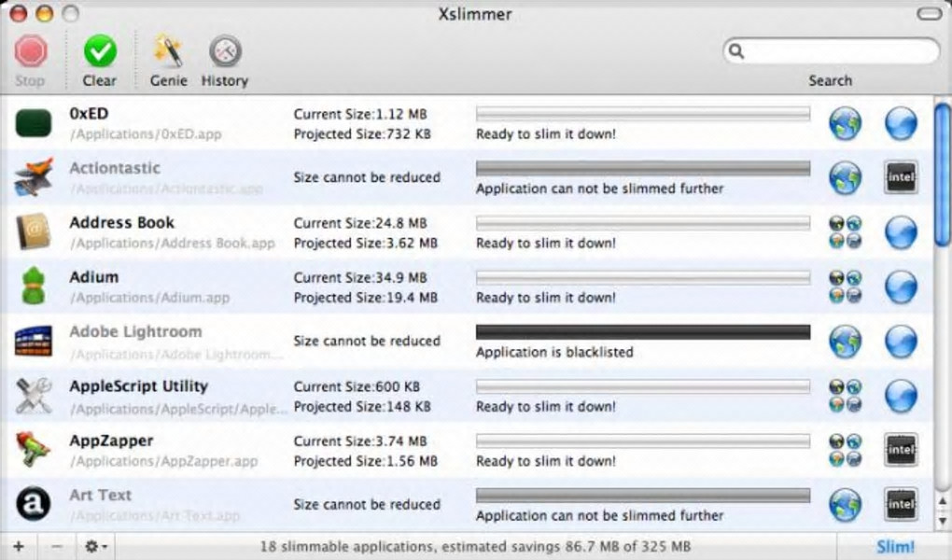Click the Xslimmer window title
Viewport: 952px width, 560px height.
pos(475,14)
